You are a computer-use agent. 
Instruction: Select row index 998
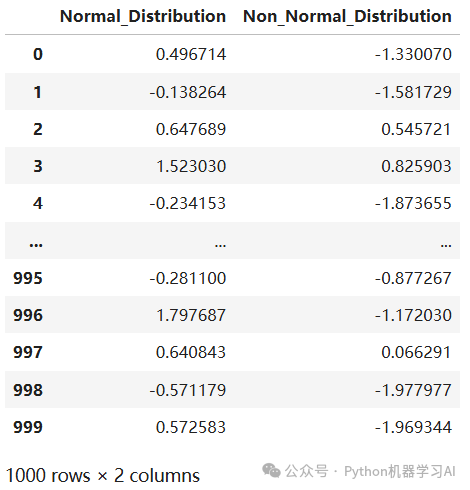[28, 390]
